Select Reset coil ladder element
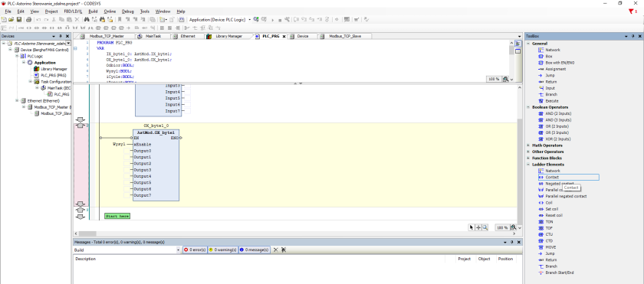 click(x=554, y=215)
